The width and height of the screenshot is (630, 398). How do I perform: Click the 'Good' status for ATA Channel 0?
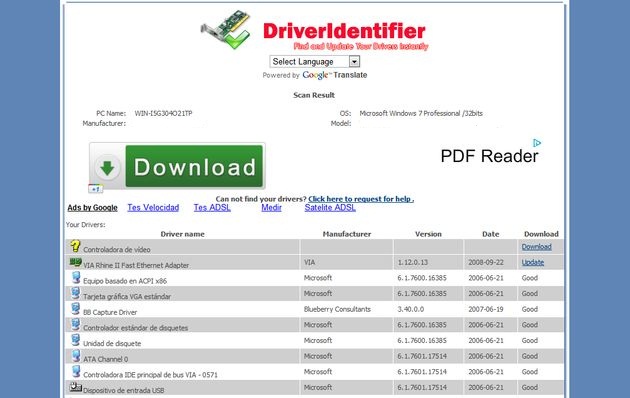coord(530,356)
